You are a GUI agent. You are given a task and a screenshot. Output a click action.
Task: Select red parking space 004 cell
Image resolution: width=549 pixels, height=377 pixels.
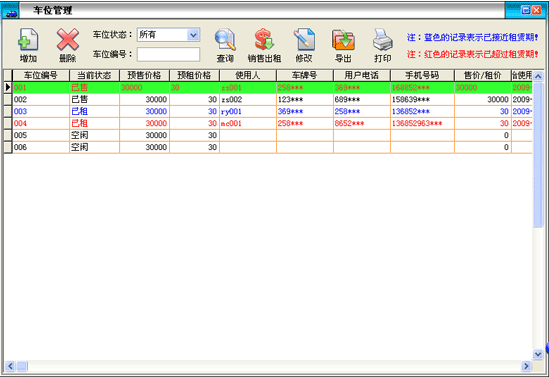coord(41,123)
